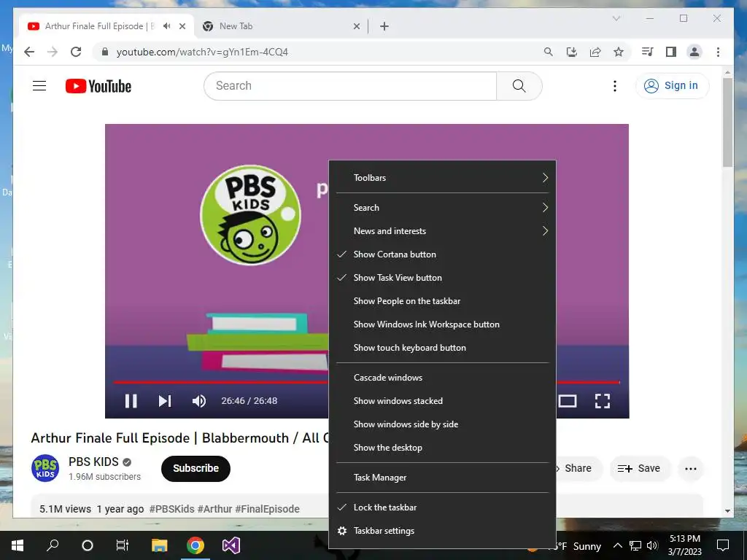Screen dimensions: 747x560
Task: Open Chrome media controls icon
Action: click(x=648, y=52)
